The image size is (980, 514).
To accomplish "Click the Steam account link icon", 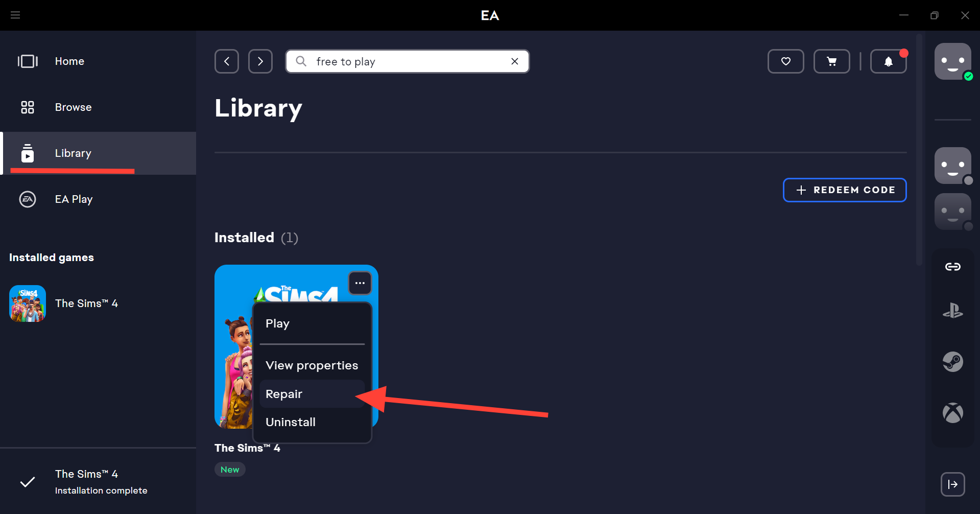I will [x=952, y=362].
